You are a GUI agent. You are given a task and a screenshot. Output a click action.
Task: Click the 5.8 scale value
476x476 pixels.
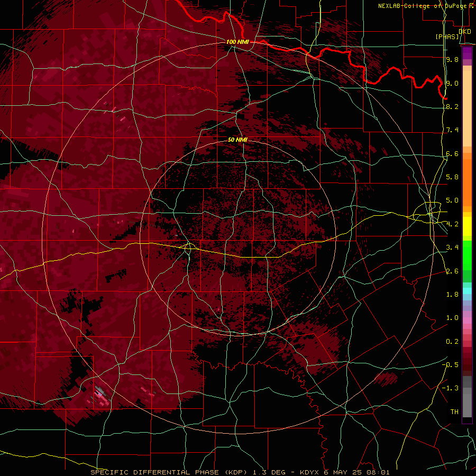[x=452, y=177]
